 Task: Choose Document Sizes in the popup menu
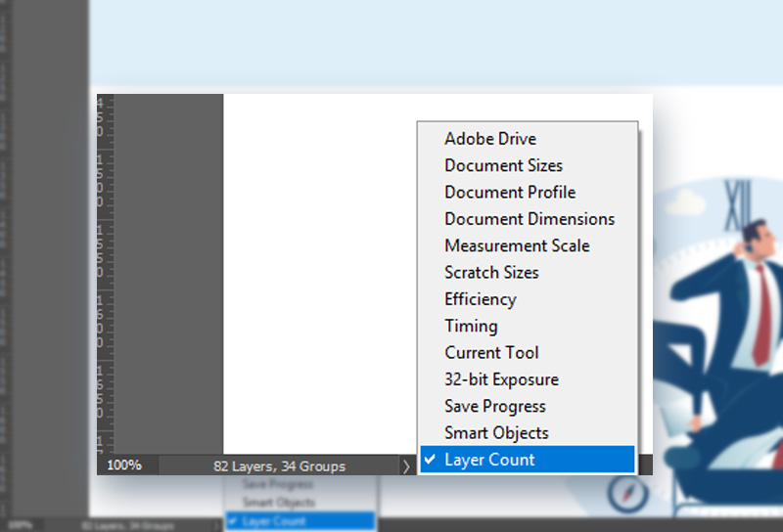click(x=503, y=165)
